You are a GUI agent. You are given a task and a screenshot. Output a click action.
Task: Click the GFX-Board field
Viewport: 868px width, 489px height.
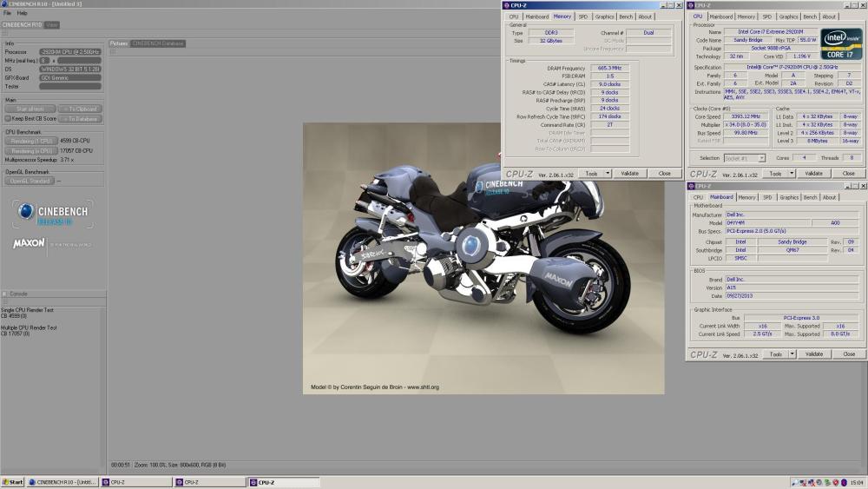(x=69, y=77)
